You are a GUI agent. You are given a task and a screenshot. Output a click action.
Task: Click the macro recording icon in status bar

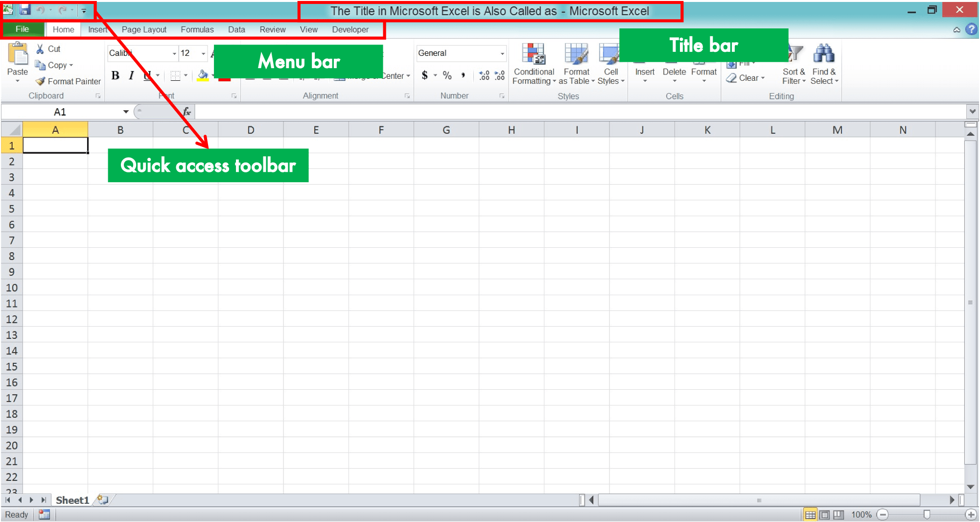click(45, 515)
